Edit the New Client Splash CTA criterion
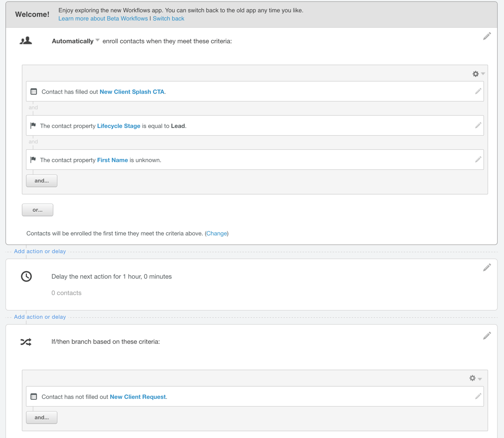 coord(478,91)
